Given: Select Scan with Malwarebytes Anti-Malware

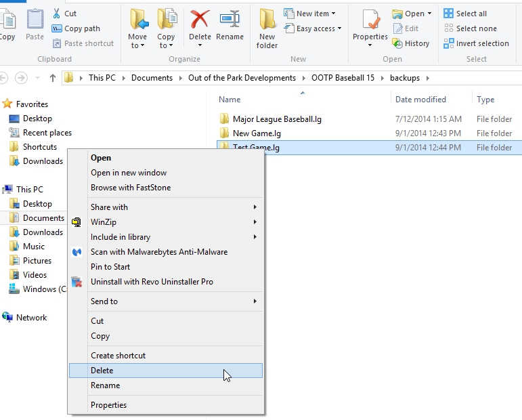Looking at the screenshot, I should 159,252.
